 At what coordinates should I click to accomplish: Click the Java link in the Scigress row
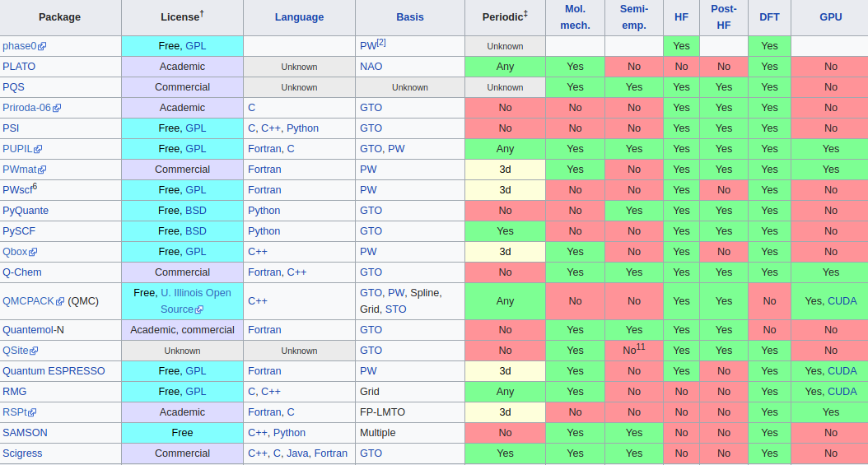coord(297,453)
